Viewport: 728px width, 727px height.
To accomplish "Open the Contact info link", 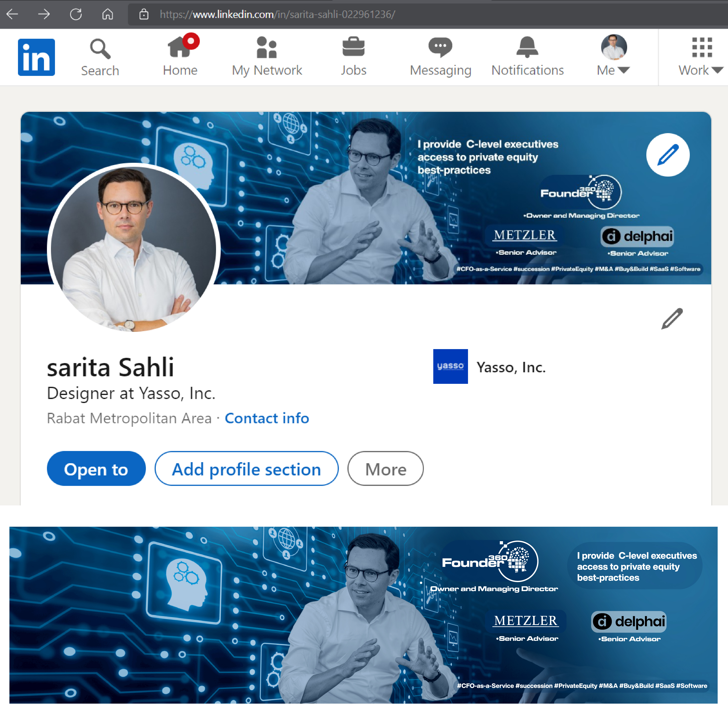I will coord(267,418).
